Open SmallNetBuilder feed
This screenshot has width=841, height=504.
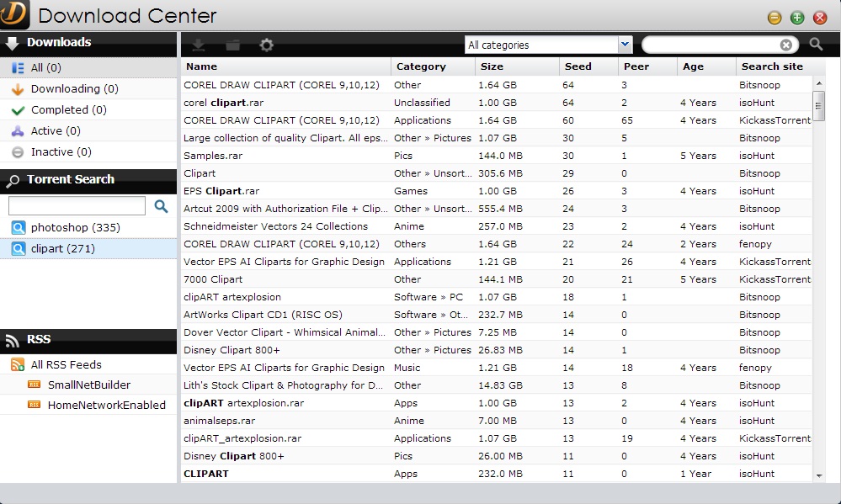pyautogui.click(x=88, y=385)
